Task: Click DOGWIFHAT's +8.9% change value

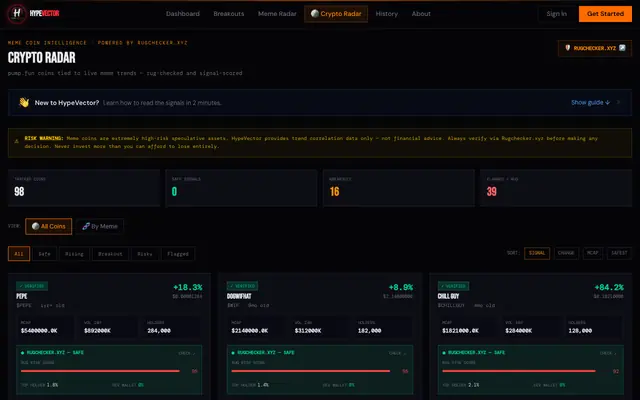Action: pos(400,287)
